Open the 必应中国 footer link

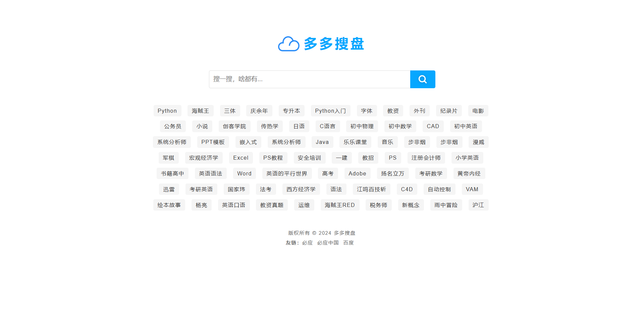click(x=327, y=242)
